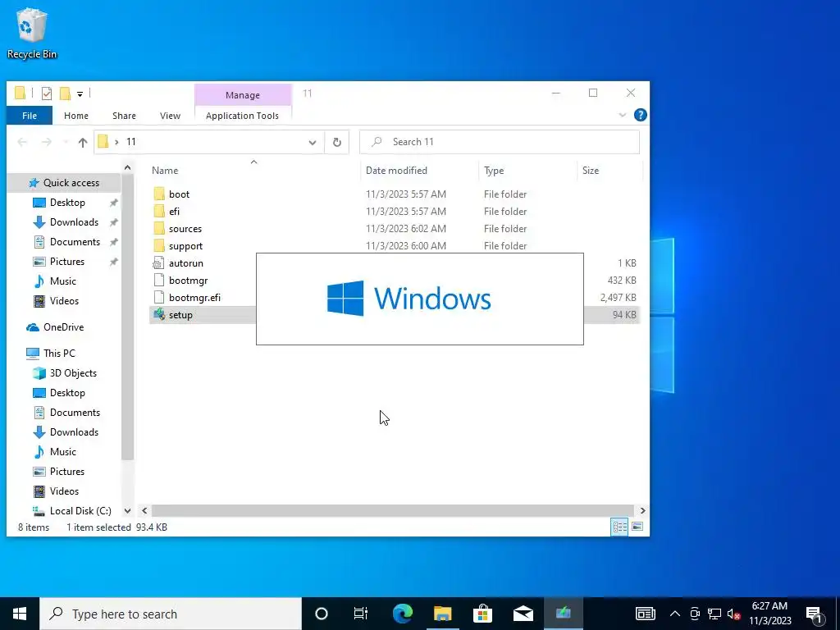Select Quick access in navigation pane
The width and height of the screenshot is (840, 630).
pos(64,183)
